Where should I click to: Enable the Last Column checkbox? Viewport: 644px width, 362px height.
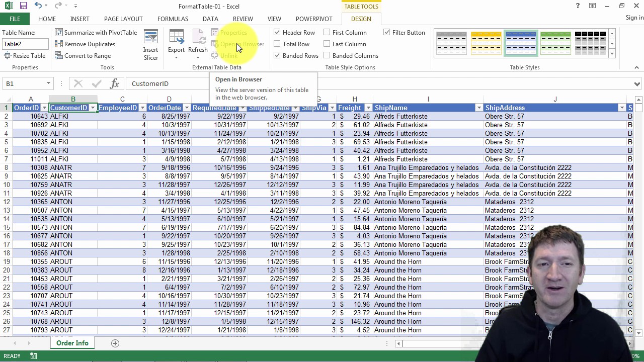coord(327,44)
